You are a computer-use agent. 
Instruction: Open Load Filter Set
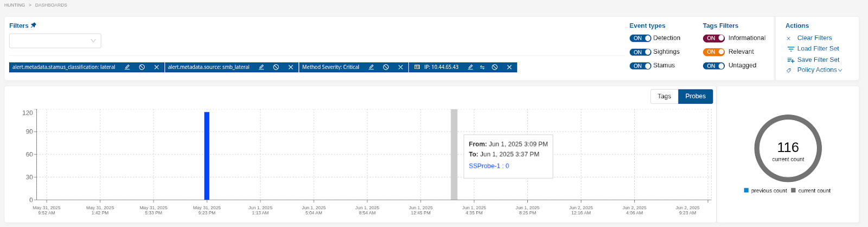[x=818, y=49]
